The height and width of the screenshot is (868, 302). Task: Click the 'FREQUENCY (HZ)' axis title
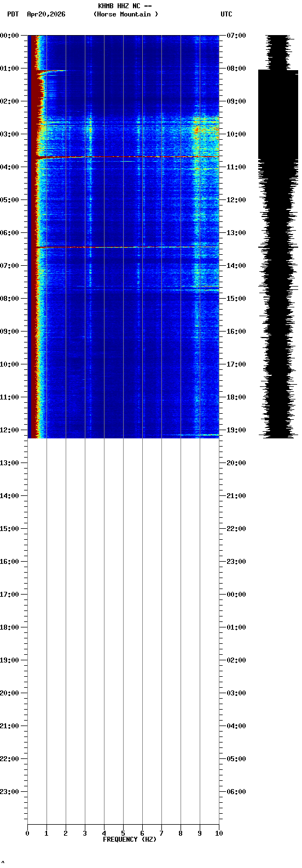coord(130,840)
